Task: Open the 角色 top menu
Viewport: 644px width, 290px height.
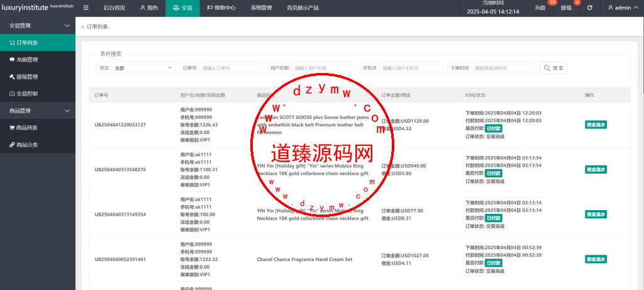Action: 148,8
